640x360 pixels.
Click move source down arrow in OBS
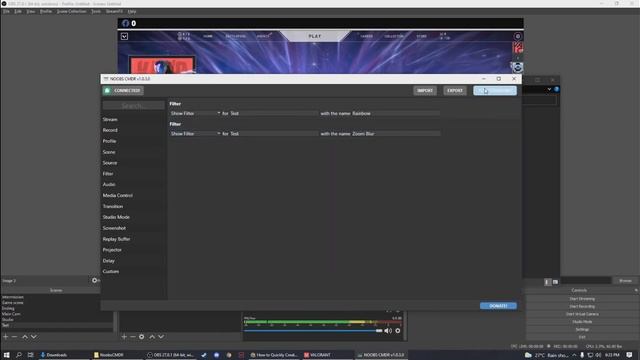pyautogui.click(x=161, y=337)
